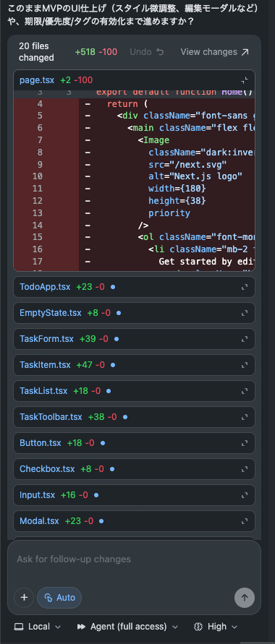Expand the Checkbox.tsx diff icon
The image size is (275, 644).
[245, 469]
